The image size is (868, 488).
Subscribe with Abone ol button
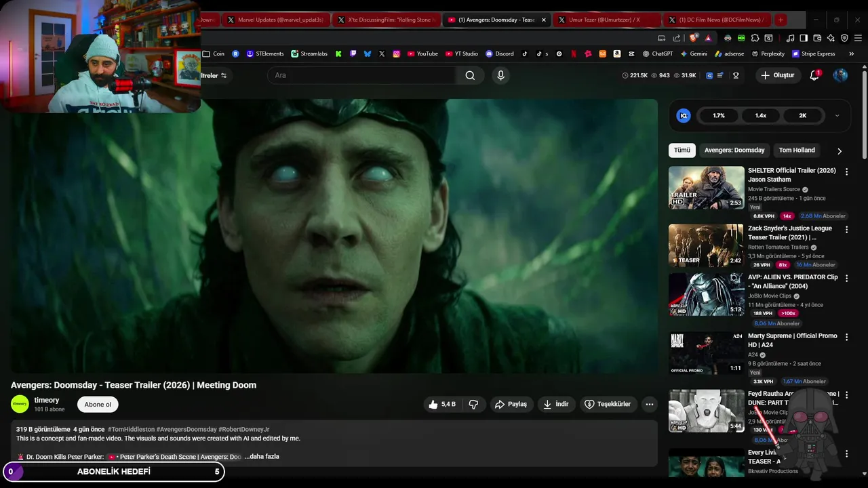click(98, 405)
